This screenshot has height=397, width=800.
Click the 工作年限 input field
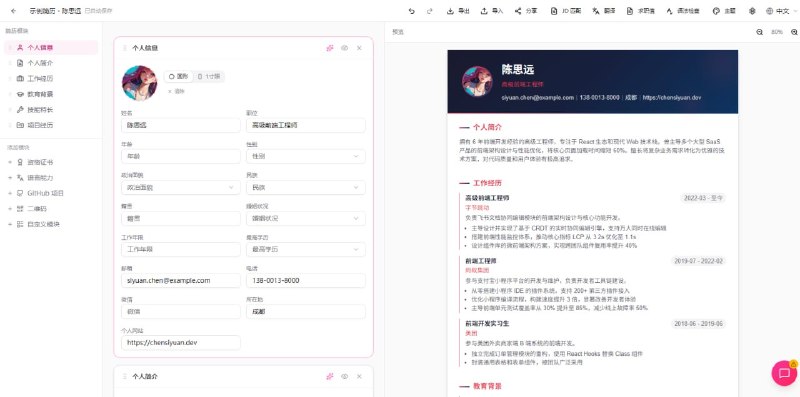(x=181, y=250)
